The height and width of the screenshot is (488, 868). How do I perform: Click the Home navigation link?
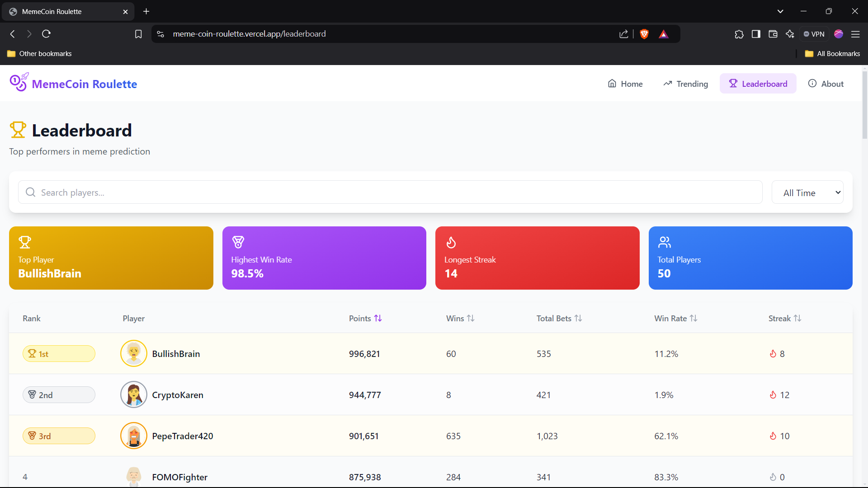click(625, 84)
